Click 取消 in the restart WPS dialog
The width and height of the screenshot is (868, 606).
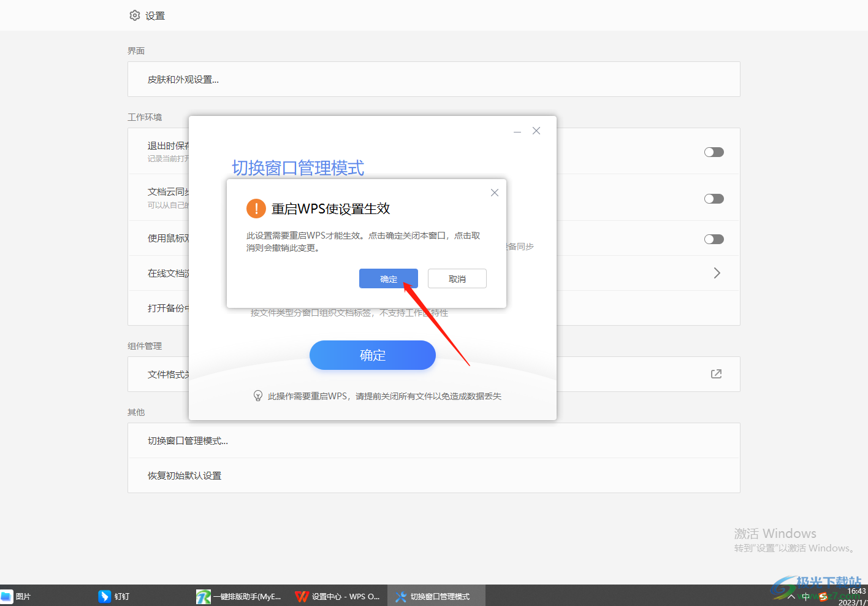pos(457,278)
